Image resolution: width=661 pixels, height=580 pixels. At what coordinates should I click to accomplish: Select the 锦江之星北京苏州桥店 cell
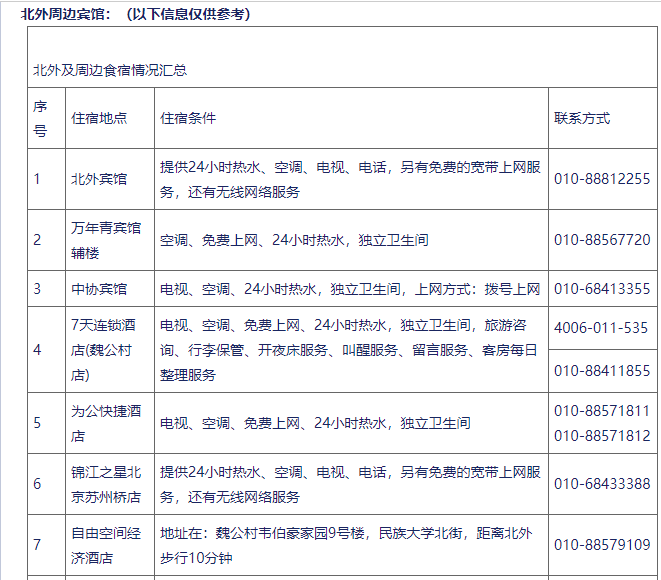pyautogui.click(x=106, y=484)
